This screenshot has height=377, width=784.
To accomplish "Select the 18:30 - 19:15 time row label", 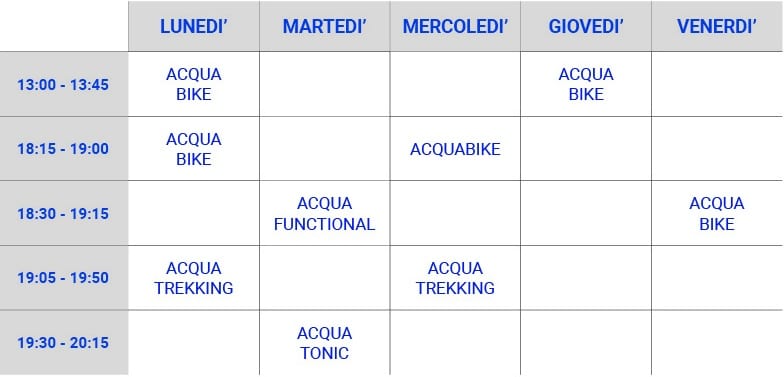I will (64, 214).
